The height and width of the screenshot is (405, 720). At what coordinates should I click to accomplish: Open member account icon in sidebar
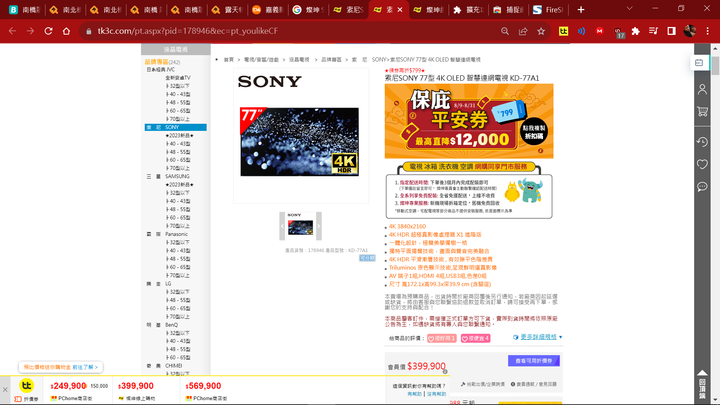[x=702, y=89]
